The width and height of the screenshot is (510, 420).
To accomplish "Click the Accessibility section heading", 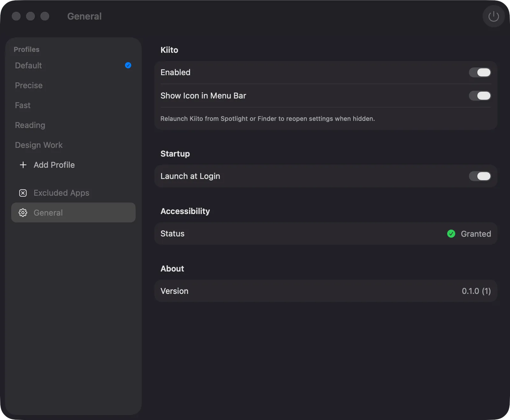I will tap(185, 211).
